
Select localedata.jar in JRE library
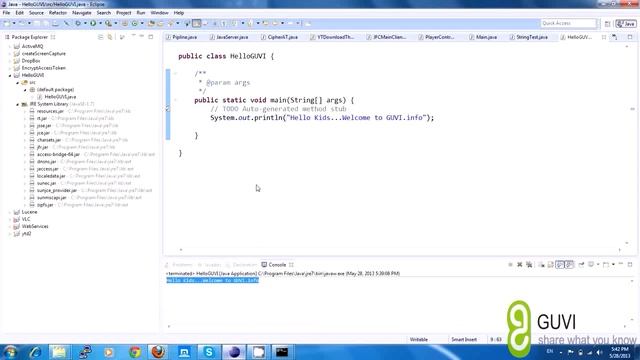pyautogui.click(x=51, y=176)
